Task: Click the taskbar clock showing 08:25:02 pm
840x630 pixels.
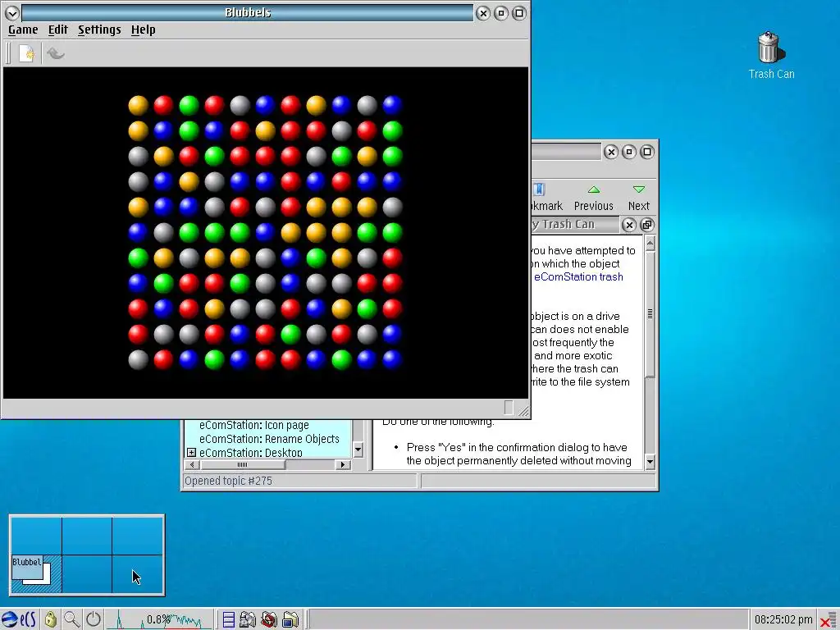Action: pos(783,620)
